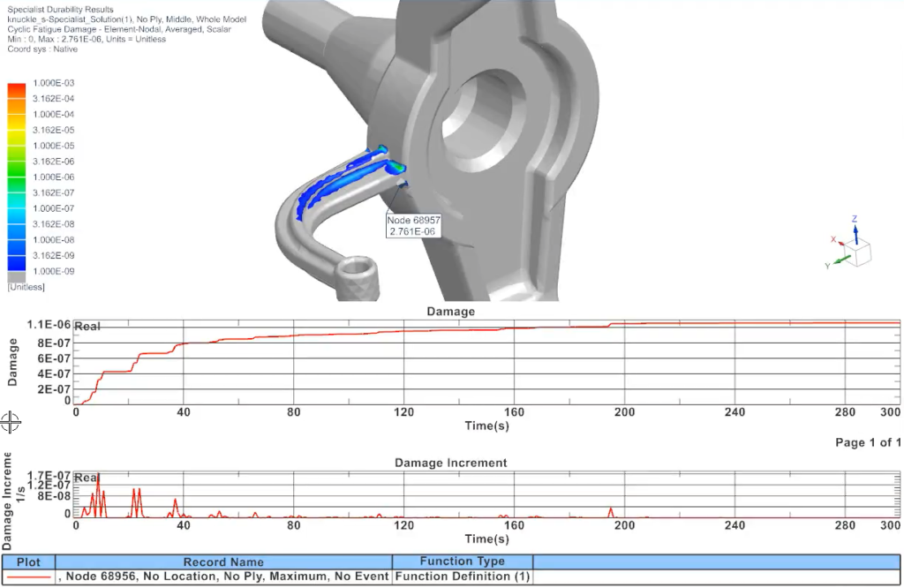Click the Page 1 of 1 indicator

pyautogui.click(x=867, y=442)
